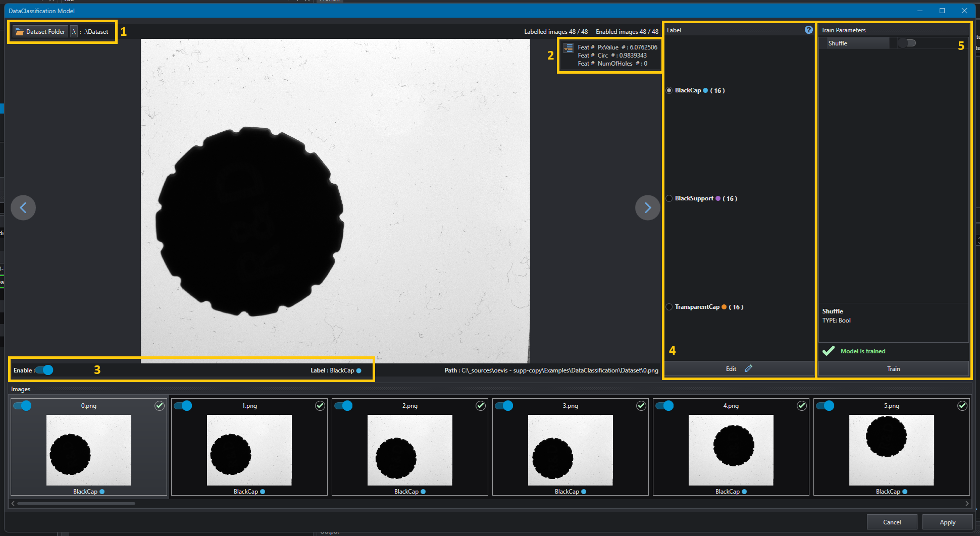Click the Apply button
Viewport: 980px width, 536px height.
[947, 522]
